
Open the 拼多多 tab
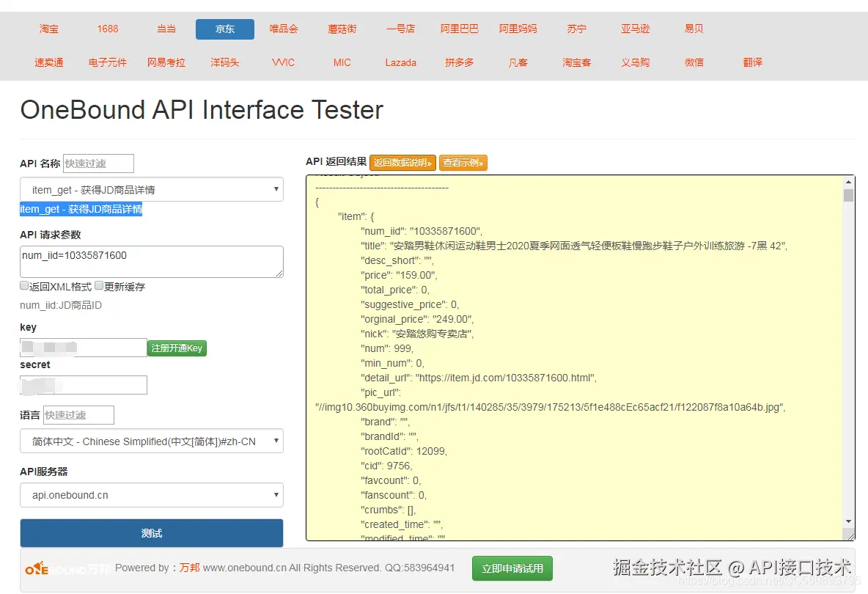click(x=460, y=62)
